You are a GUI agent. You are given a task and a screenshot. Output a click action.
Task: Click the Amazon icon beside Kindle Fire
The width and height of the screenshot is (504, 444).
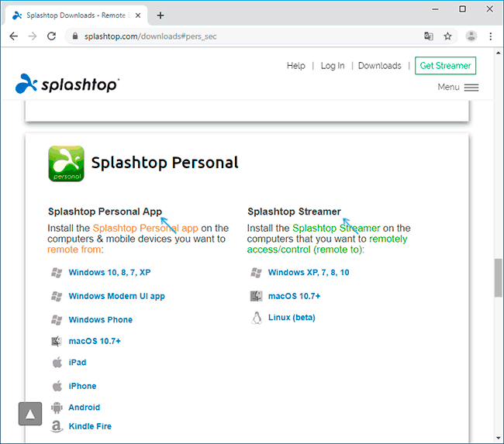57,426
